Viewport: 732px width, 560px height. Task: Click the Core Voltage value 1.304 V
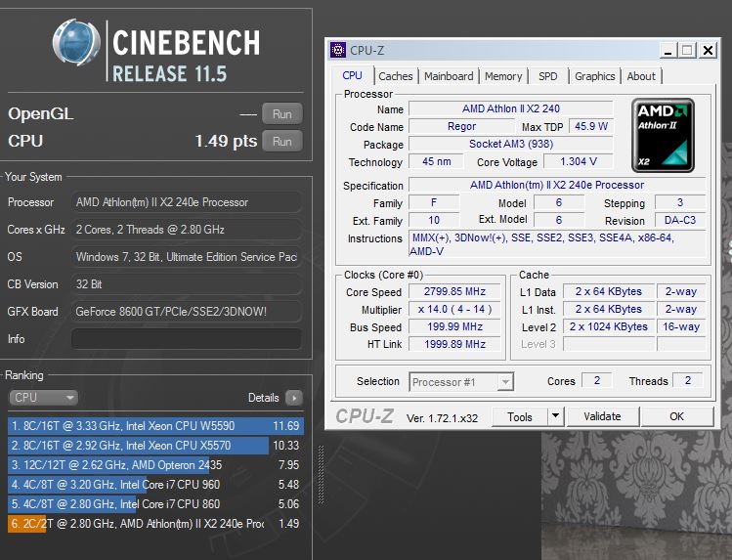click(579, 161)
